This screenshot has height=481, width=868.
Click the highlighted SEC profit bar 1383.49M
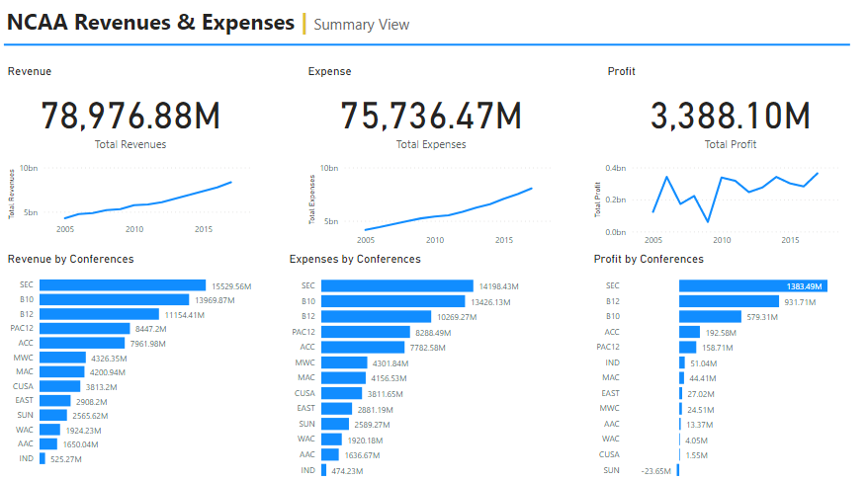(753, 285)
